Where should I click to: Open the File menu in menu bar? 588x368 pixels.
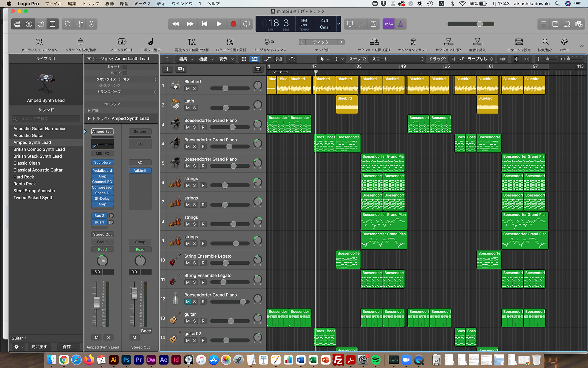[x=53, y=4]
